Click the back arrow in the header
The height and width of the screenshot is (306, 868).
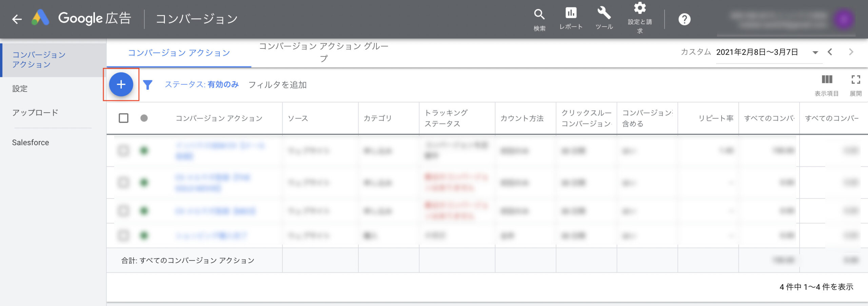tap(17, 19)
